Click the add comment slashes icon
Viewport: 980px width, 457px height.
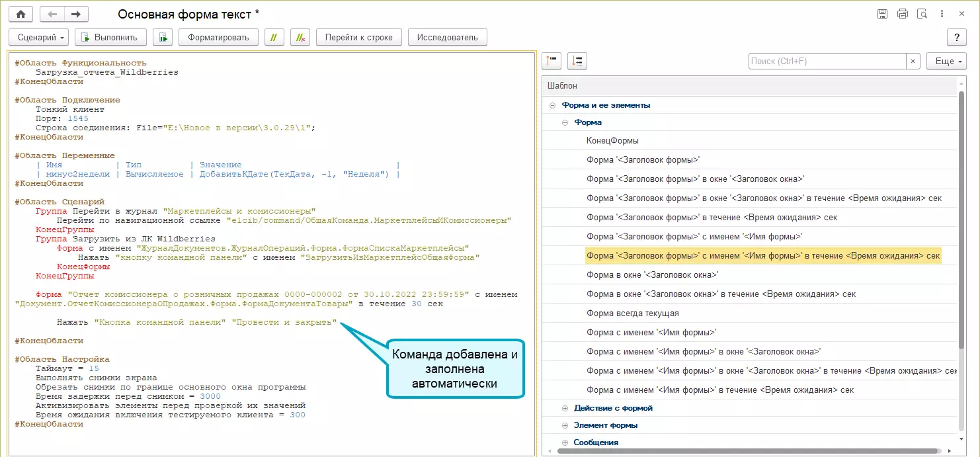274,37
